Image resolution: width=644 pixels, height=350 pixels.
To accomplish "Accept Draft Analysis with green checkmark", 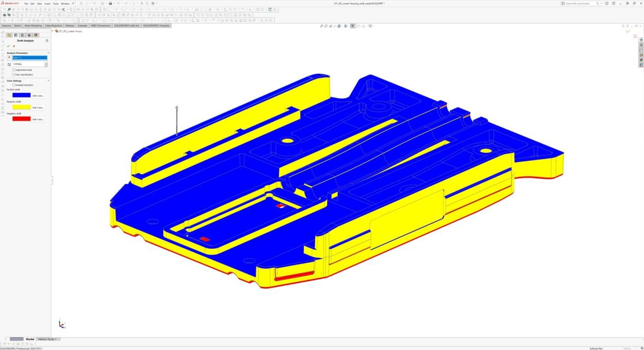I will (8, 46).
